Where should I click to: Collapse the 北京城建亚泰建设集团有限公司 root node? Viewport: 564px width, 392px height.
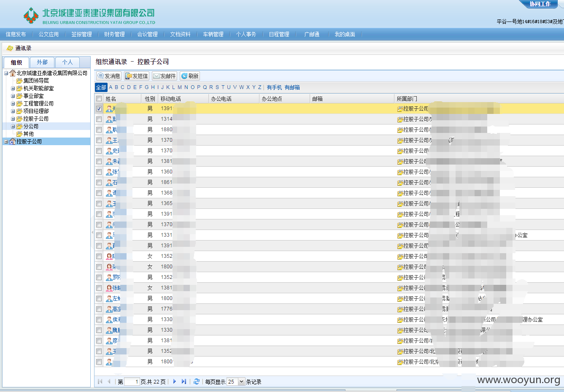[x=6, y=73]
